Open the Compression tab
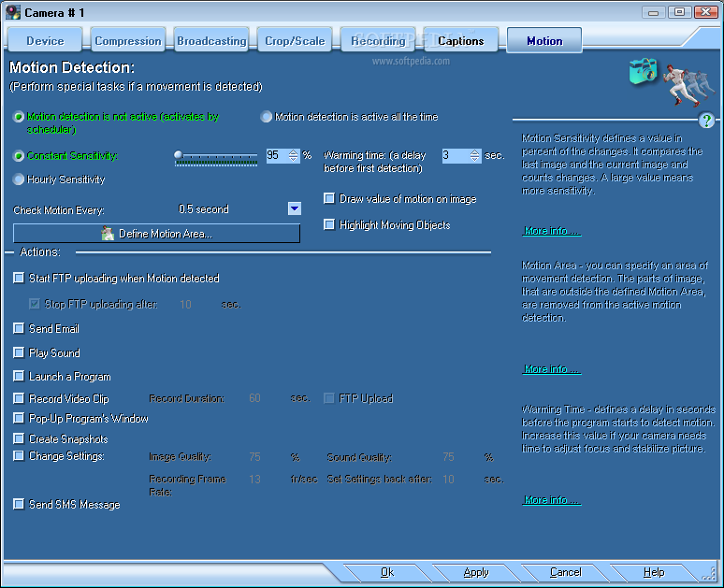Screen dimensions: 724x588 pos(128,40)
